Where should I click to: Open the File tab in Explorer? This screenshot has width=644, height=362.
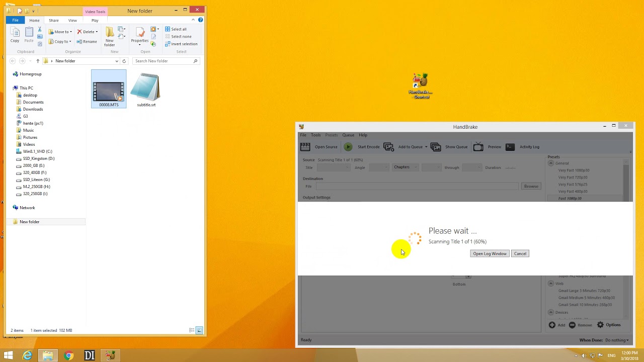click(x=16, y=20)
